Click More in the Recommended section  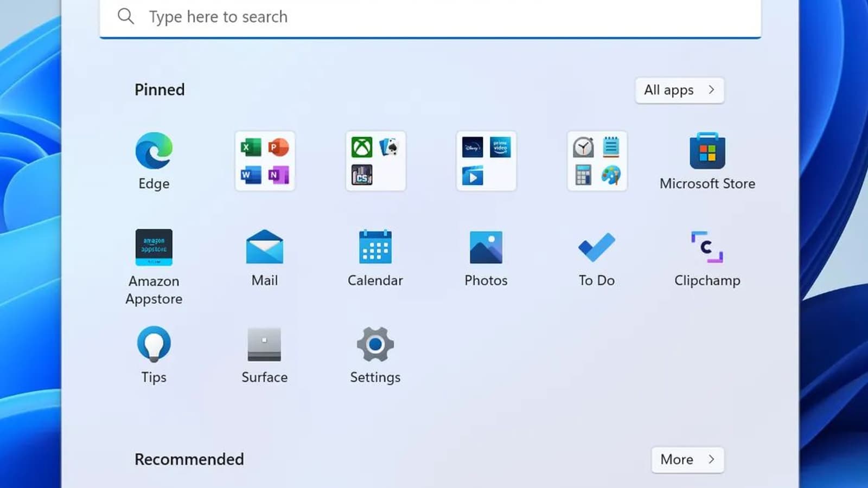[688, 460]
